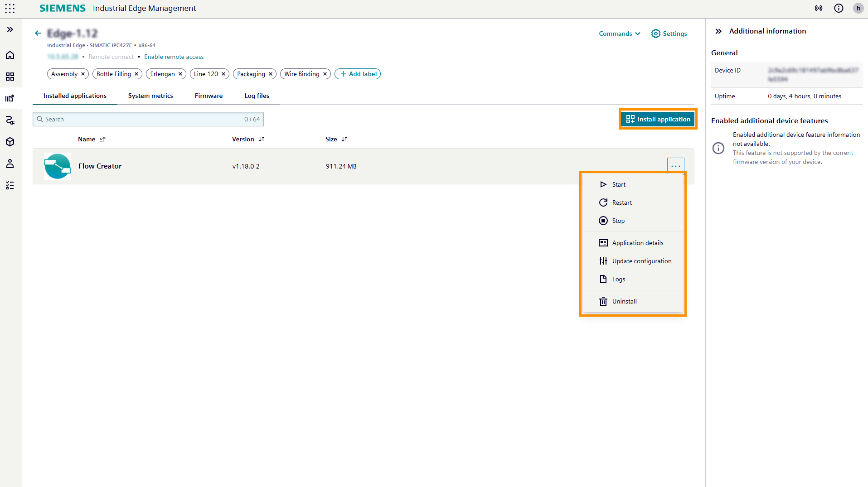
Task: Expand the left navigation sidebar
Action: pyautogui.click(x=10, y=29)
